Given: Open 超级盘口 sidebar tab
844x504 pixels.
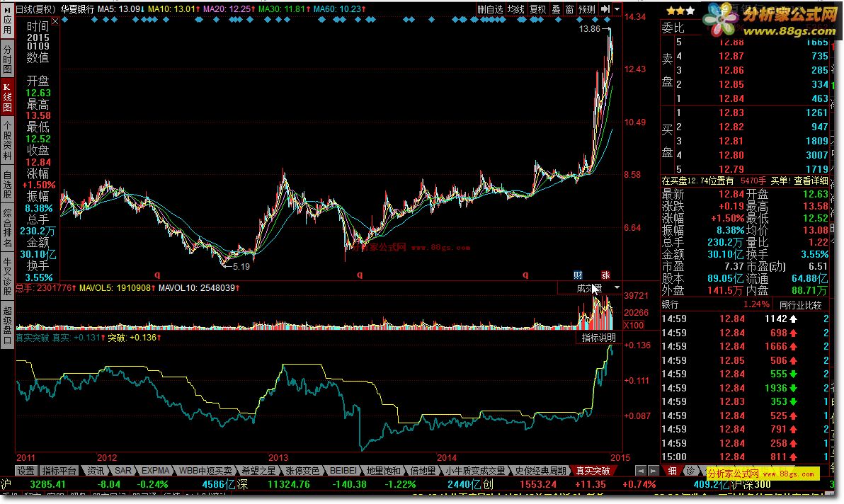Looking at the screenshot, I should click(x=7, y=326).
